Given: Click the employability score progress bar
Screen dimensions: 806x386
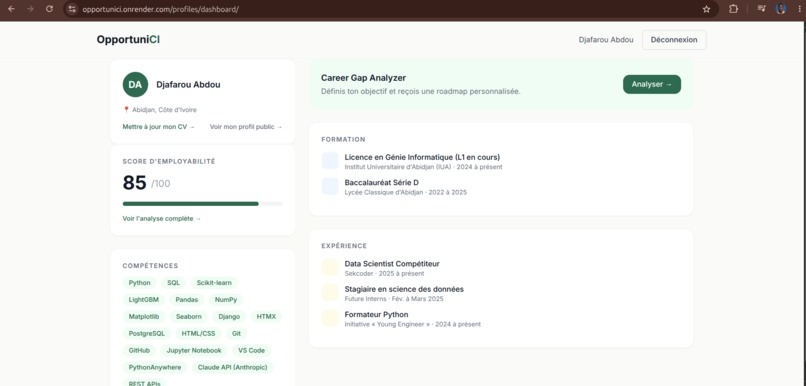Looking at the screenshot, I should pyautogui.click(x=203, y=204).
